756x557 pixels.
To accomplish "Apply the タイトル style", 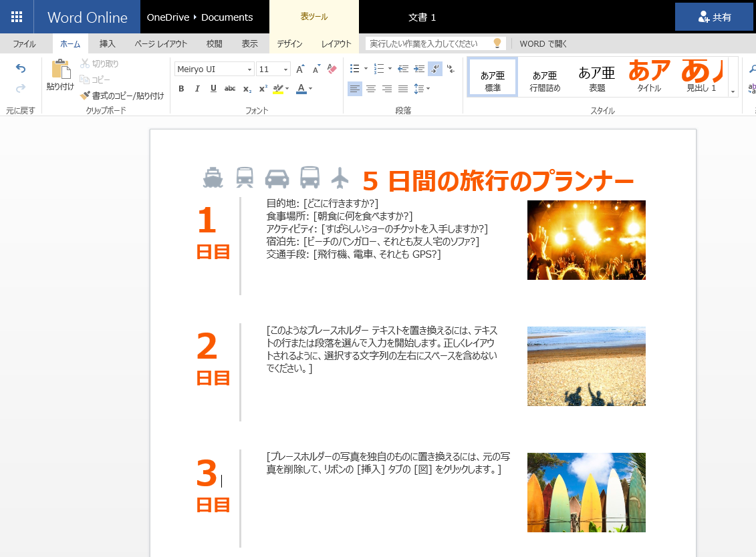I will (649, 77).
